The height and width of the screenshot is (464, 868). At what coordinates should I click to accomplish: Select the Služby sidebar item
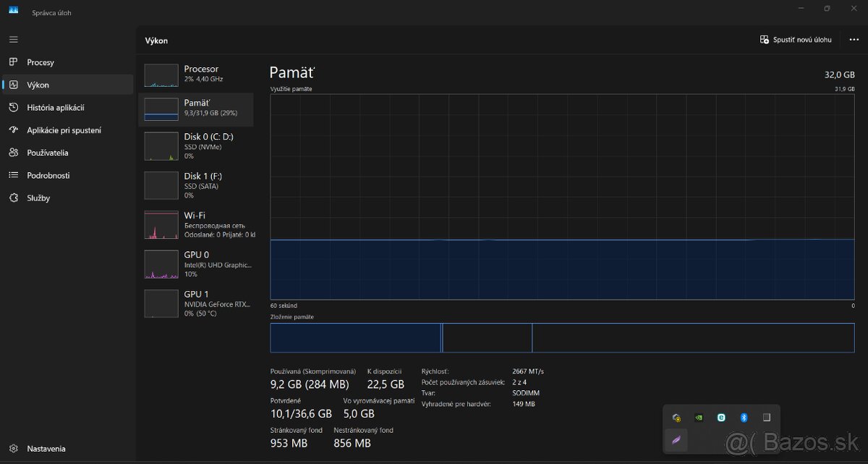tap(38, 198)
